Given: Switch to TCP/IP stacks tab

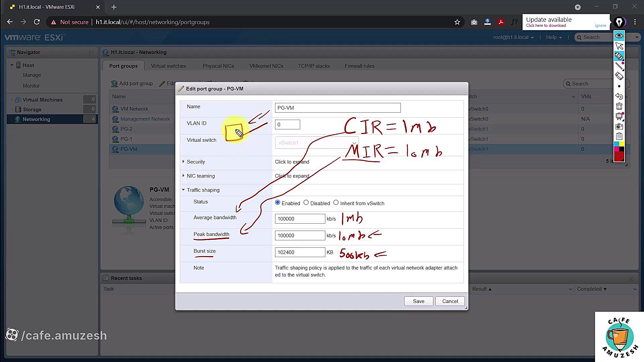Looking at the screenshot, I should pyautogui.click(x=314, y=66).
